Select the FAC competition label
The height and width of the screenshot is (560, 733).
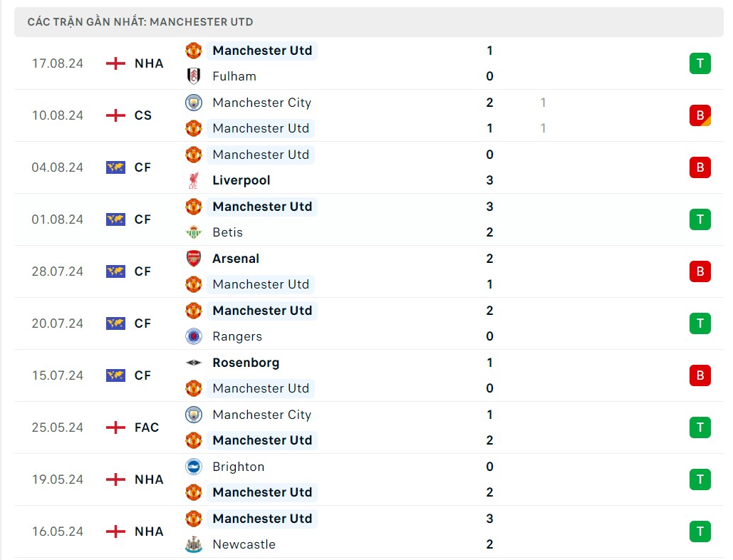pyautogui.click(x=147, y=427)
